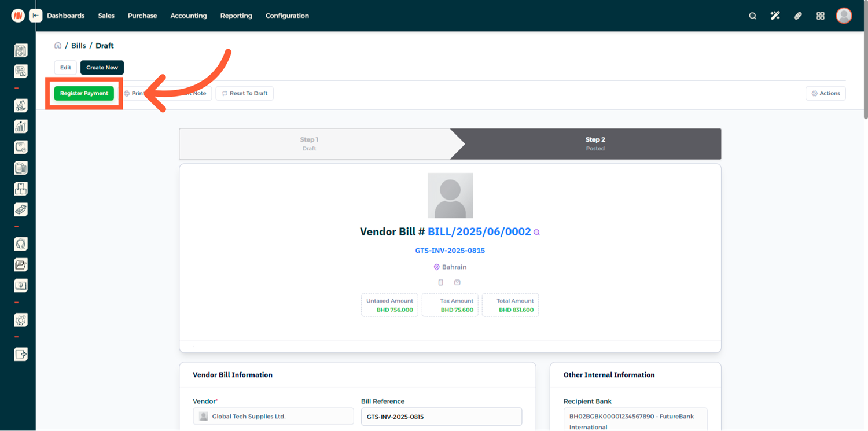Click the Bill Reference input field
868x431 pixels.
point(441,417)
